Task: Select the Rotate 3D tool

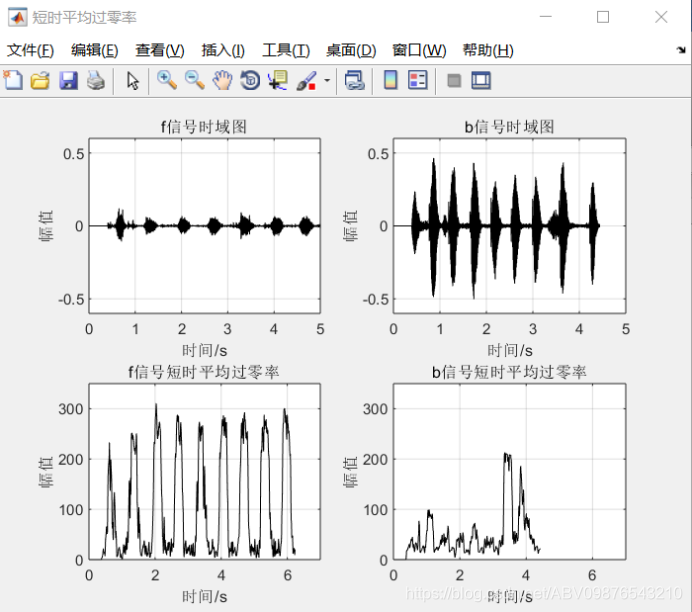Action: [x=250, y=81]
